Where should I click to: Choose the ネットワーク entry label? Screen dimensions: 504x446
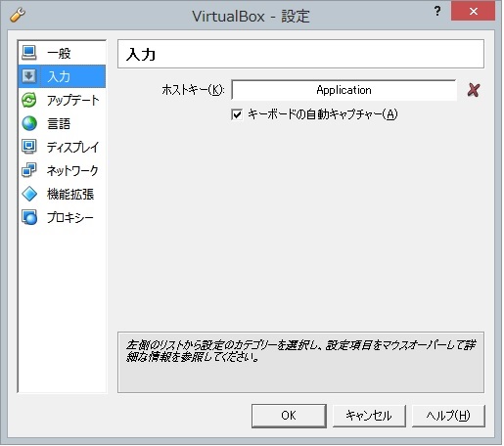coord(72,170)
